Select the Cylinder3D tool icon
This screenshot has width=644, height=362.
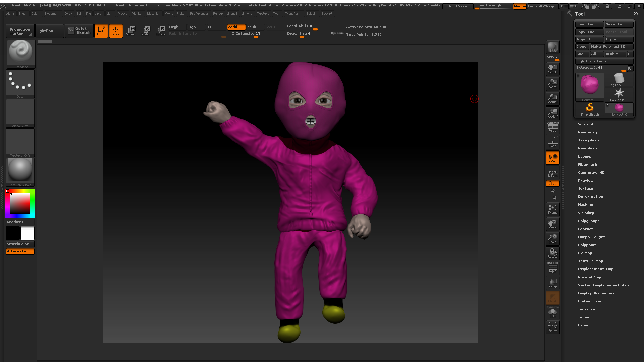click(x=619, y=80)
